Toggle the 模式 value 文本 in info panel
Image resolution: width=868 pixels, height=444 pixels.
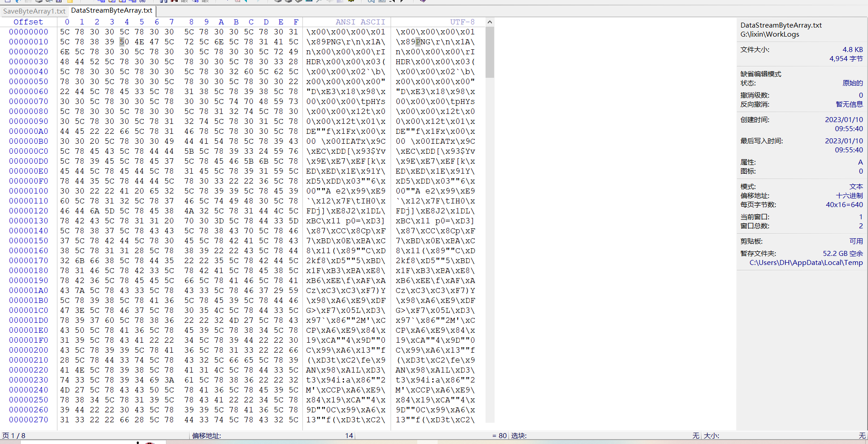pos(856,186)
